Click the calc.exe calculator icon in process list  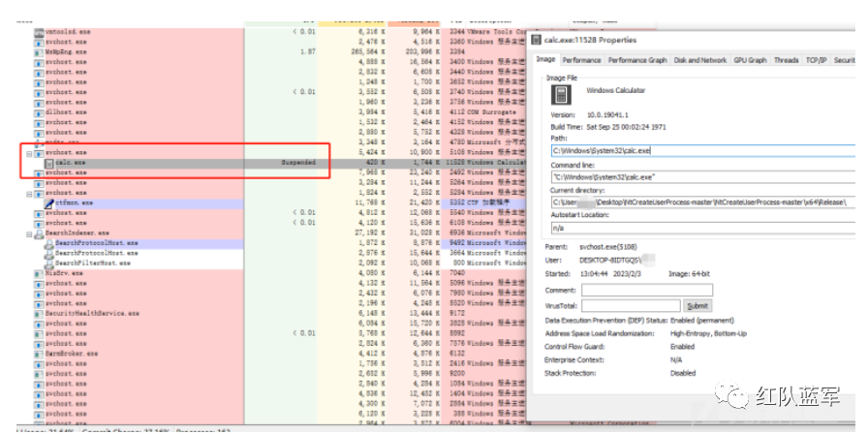(x=48, y=164)
